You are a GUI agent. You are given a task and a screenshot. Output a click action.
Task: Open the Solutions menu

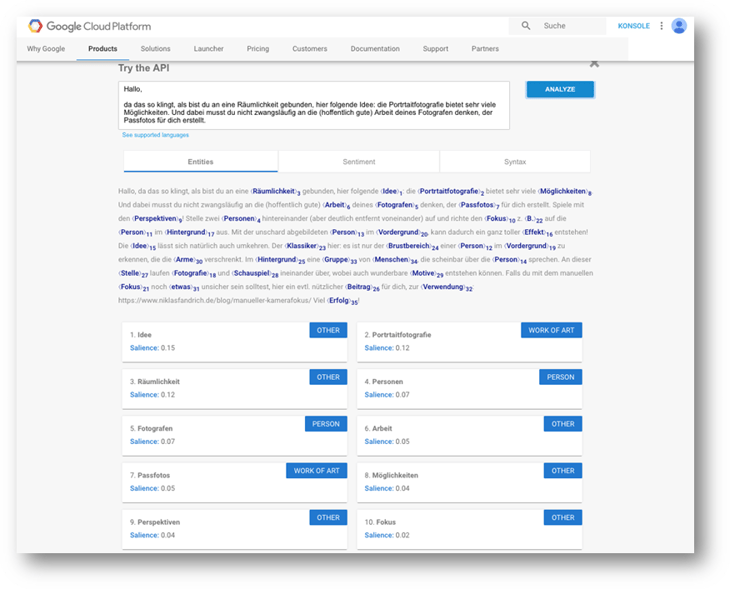pyautogui.click(x=155, y=48)
